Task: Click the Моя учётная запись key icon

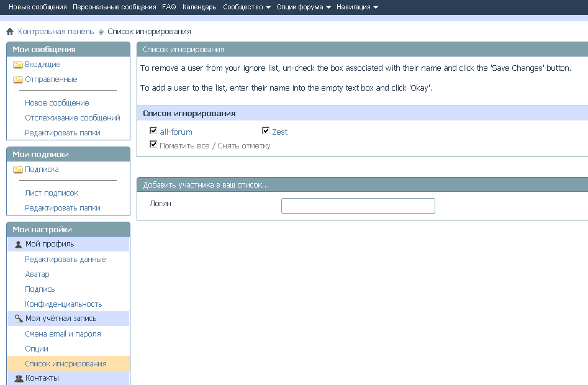Action: [x=19, y=319]
